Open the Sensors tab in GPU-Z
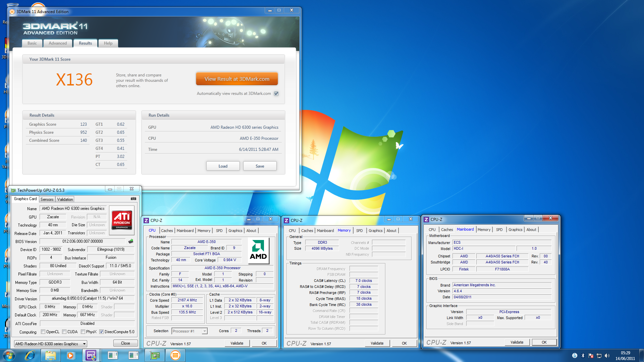This screenshot has height=362, width=644. [47, 199]
